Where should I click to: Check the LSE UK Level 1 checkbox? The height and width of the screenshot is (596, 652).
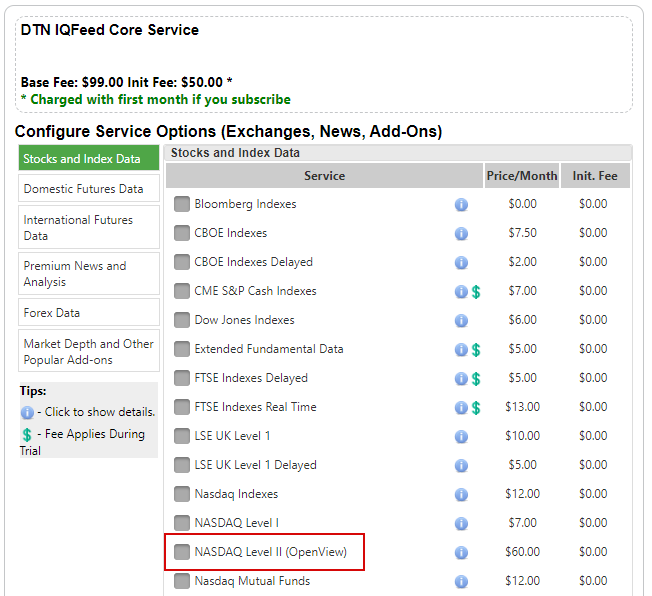point(182,436)
